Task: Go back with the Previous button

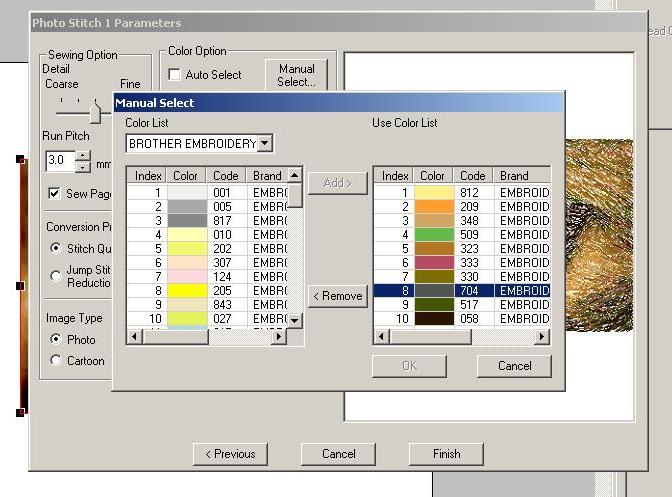Action: 230,454
